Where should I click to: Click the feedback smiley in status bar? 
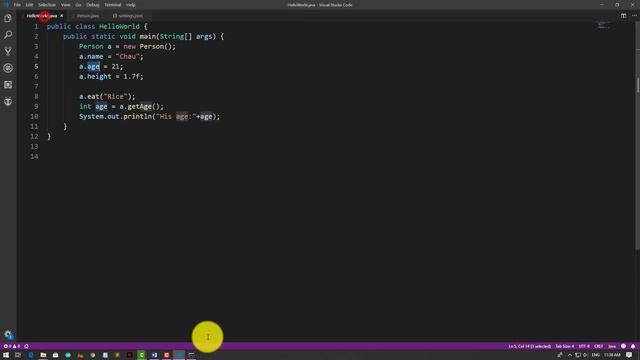[623, 346]
